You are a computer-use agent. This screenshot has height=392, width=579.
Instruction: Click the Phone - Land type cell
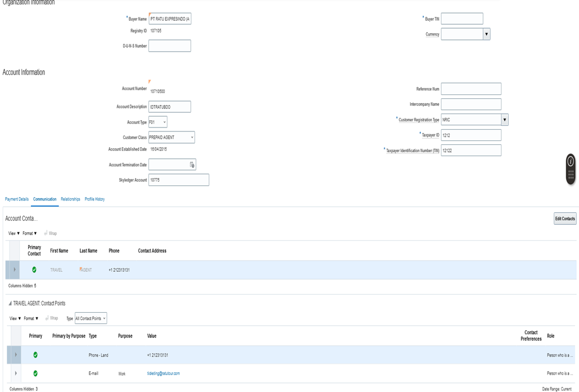tap(98, 355)
